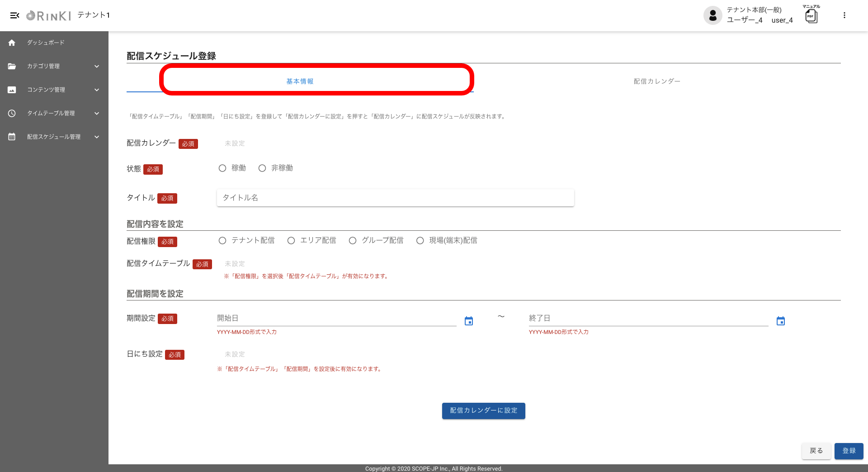Open the end date calendar picker

point(780,321)
